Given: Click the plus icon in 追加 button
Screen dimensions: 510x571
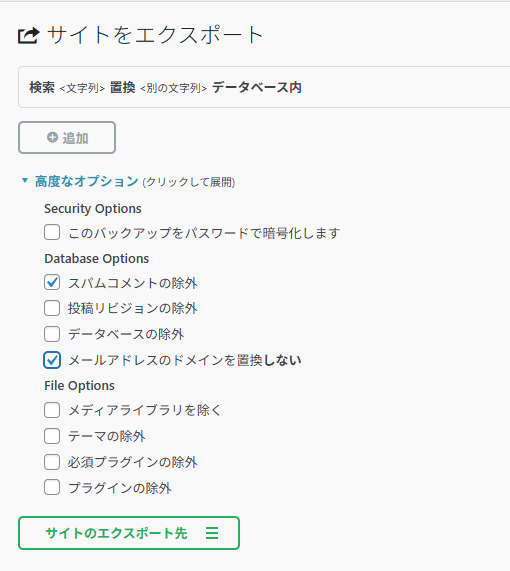Looking at the screenshot, I should 52,137.
